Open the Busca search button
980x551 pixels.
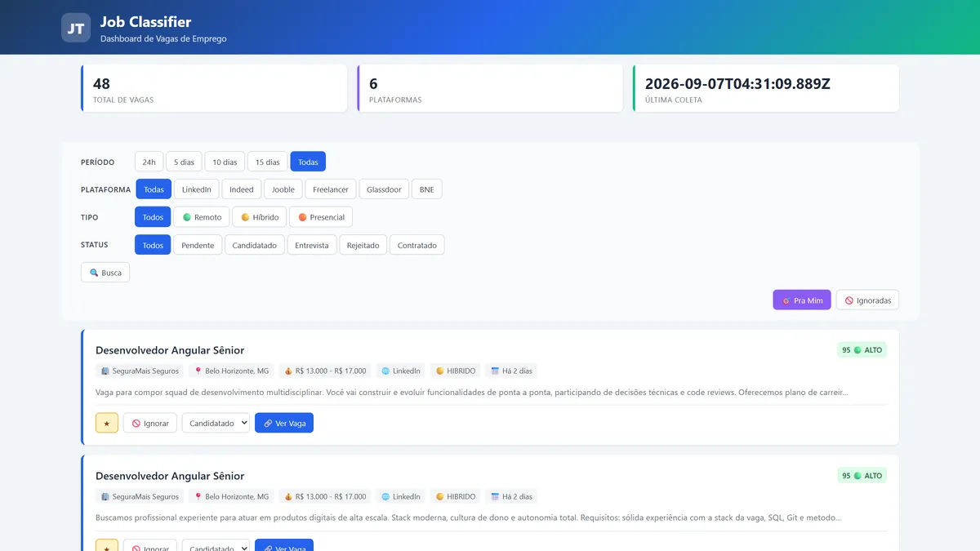coord(105,273)
